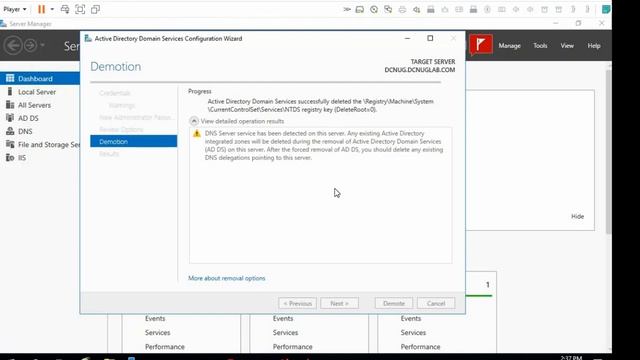Click the DNS icon
Image resolution: width=640 pixels, height=360 pixels.
pos(10,131)
